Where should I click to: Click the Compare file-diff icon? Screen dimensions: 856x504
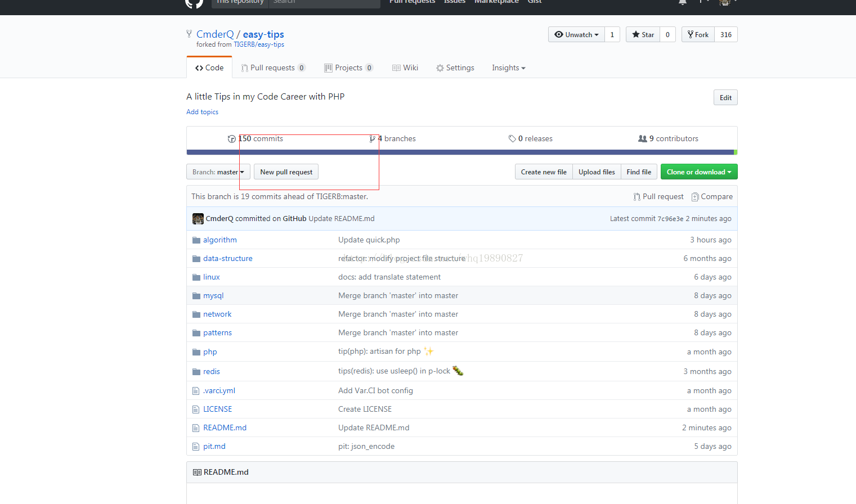695,197
